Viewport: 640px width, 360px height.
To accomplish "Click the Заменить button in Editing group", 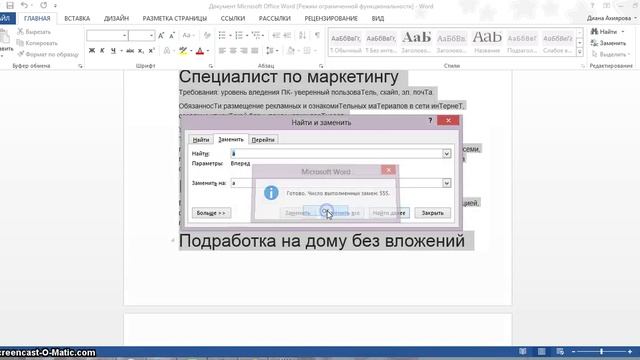I will coord(608,43).
